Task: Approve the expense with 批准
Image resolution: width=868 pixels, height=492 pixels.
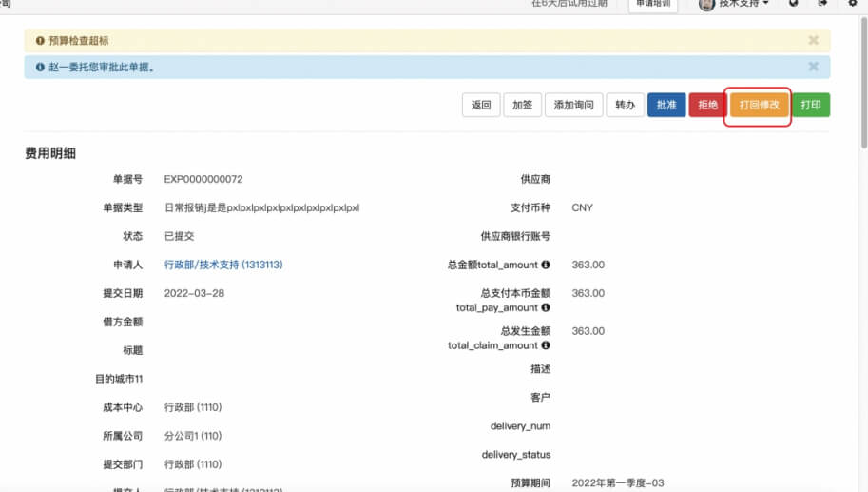Action: tap(666, 105)
